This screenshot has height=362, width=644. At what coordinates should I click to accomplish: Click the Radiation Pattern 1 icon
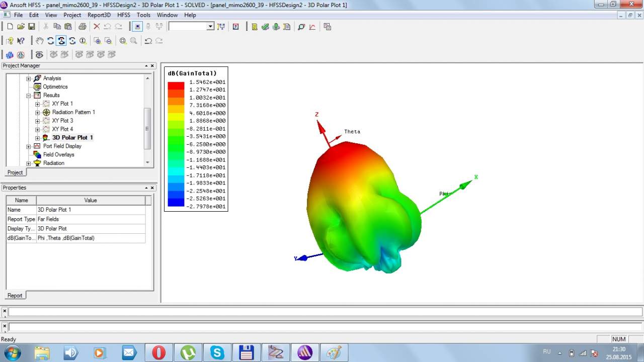(x=46, y=112)
